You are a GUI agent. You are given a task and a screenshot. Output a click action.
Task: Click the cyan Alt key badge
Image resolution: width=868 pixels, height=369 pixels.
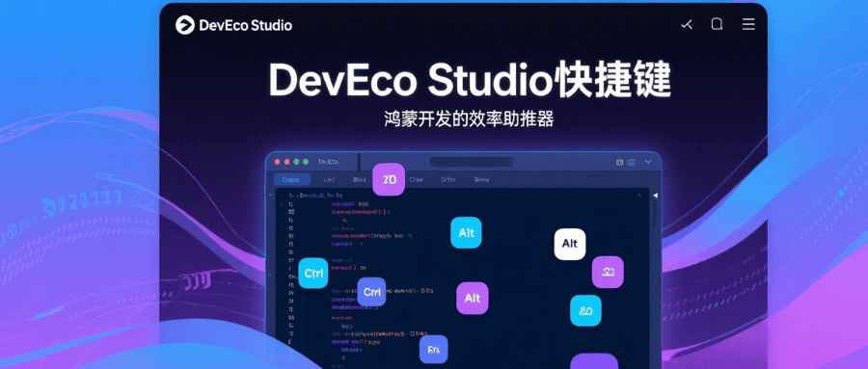click(466, 232)
